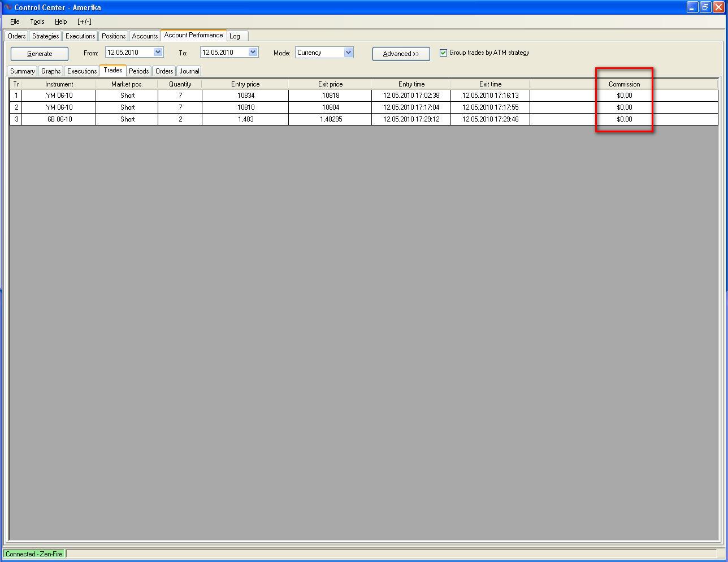
Task: Open the Orders sub-tab under Account Performance
Action: 164,71
